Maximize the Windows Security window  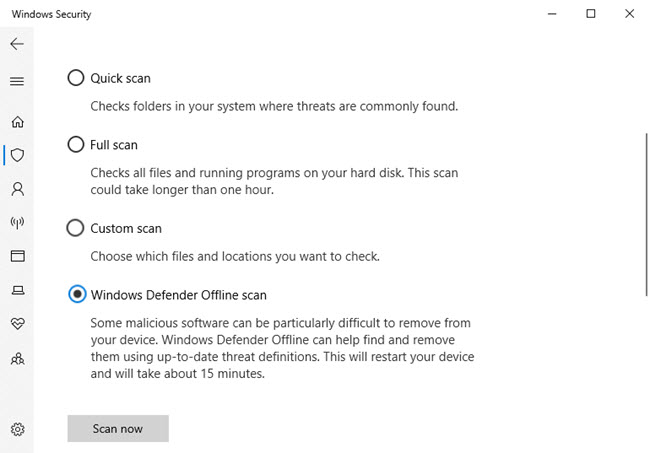click(x=591, y=13)
